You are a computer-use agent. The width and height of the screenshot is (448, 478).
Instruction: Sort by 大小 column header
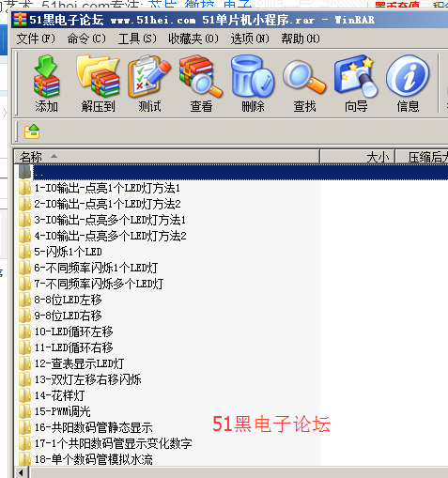[358, 157]
